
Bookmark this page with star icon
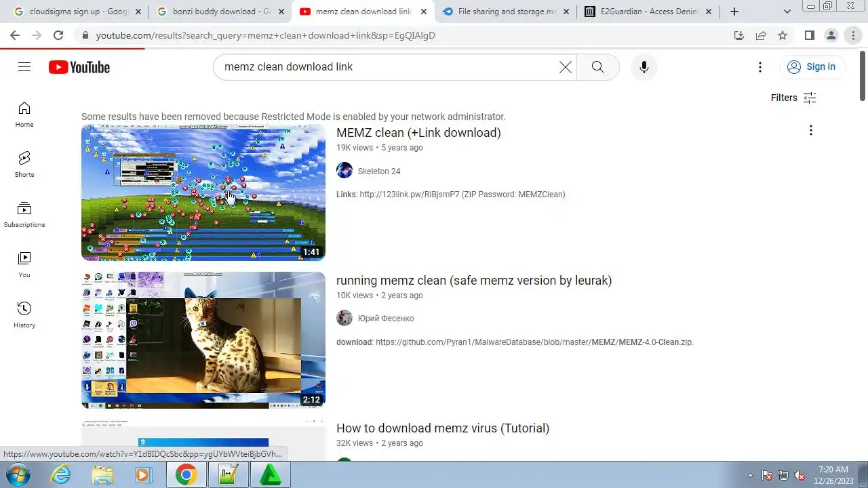[x=783, y=35]
